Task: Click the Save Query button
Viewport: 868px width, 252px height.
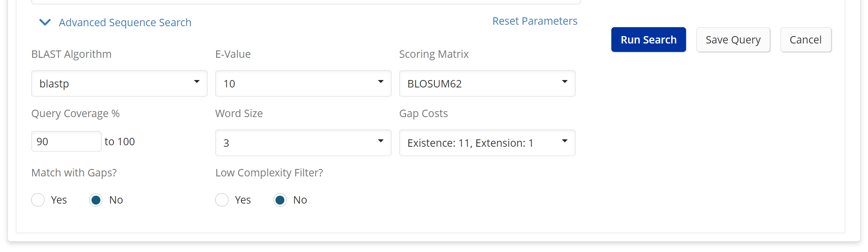Action: 733,40
